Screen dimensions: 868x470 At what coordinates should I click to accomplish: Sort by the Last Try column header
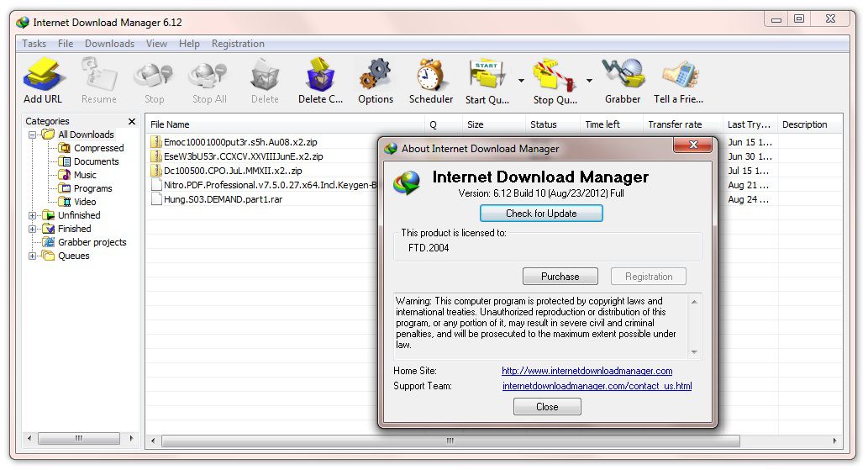(x=750, y=124)
